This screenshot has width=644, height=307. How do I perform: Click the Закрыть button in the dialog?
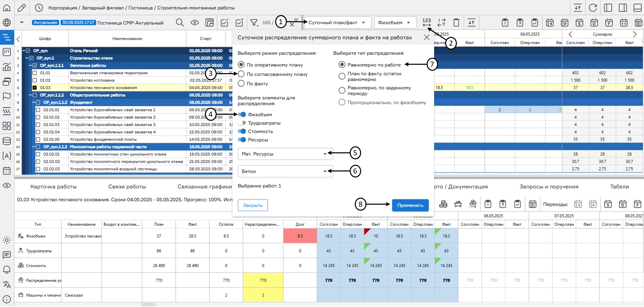tap(252, 205)
